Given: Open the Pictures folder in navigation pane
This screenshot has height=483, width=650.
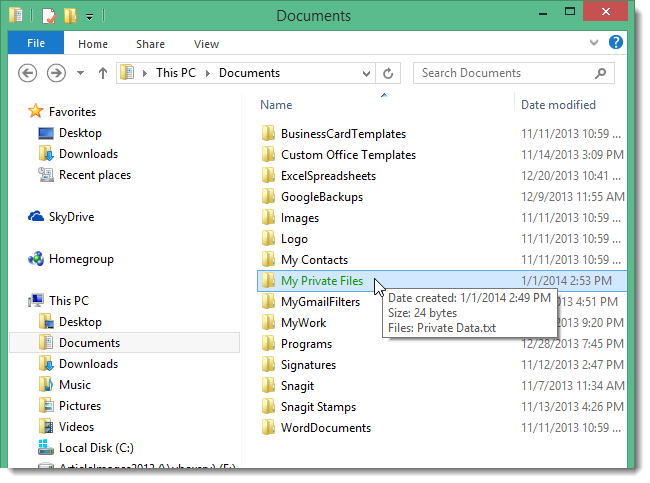Looking at the screenshot, I should [80, 406].
